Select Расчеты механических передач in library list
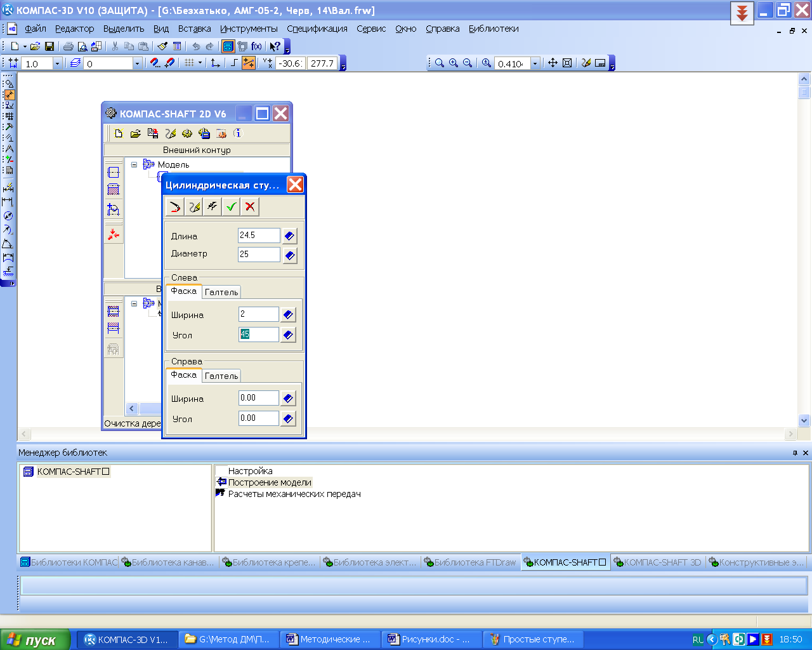This screenshot has width=812, height=650. click(x=294, y=494)
